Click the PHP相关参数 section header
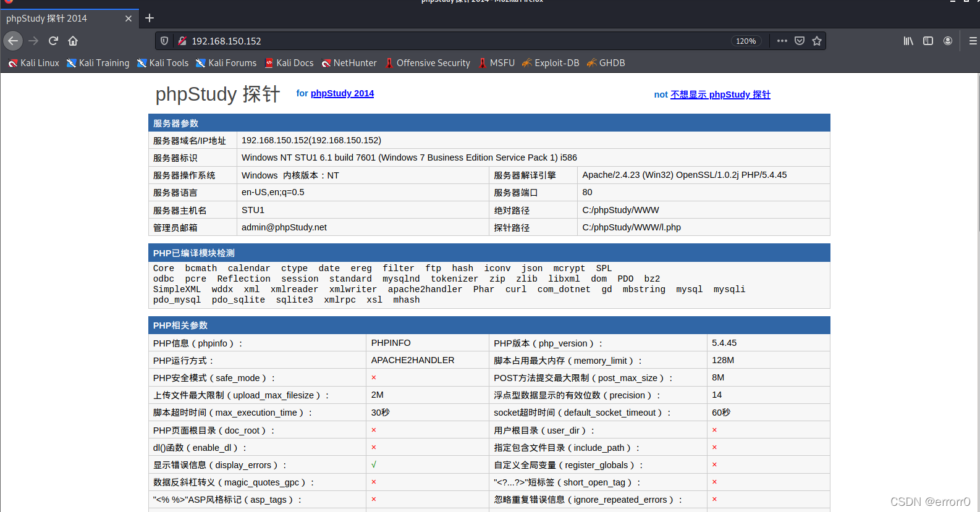The width and height of the screenshot is (980, 512). pyautogui.click(x=489, y=325)
